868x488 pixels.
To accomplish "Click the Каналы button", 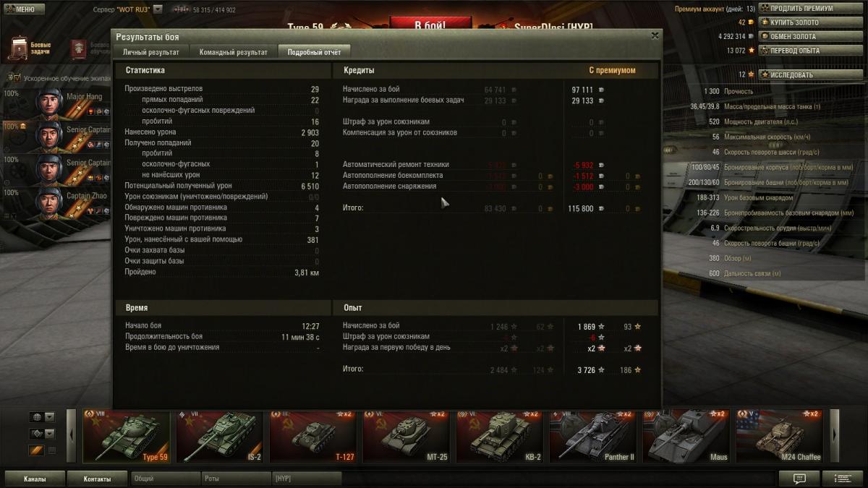I will (x=35, y=479).
